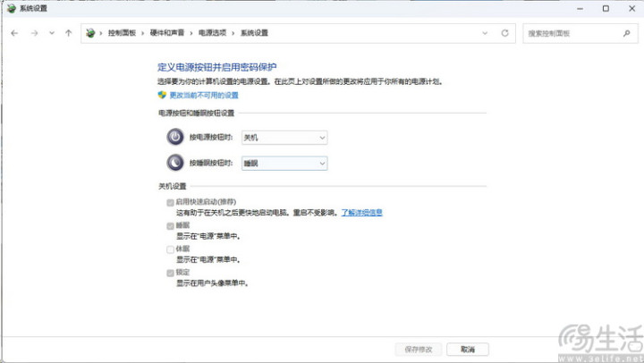The height and width of the screenshot is (363, 644).
Task: Expand chevron after 硬件和声音 breadcrumb
Action: 191,33
